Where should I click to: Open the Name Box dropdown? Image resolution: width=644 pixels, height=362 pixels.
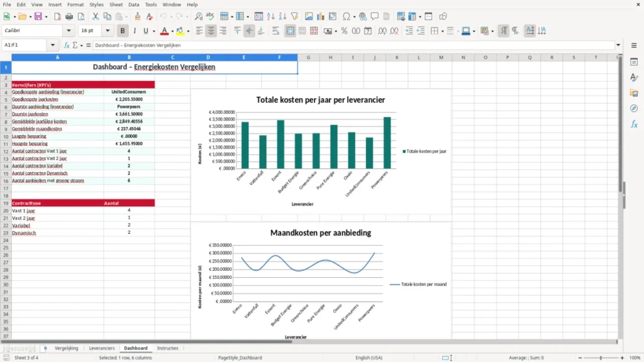(x=53, y=45)
